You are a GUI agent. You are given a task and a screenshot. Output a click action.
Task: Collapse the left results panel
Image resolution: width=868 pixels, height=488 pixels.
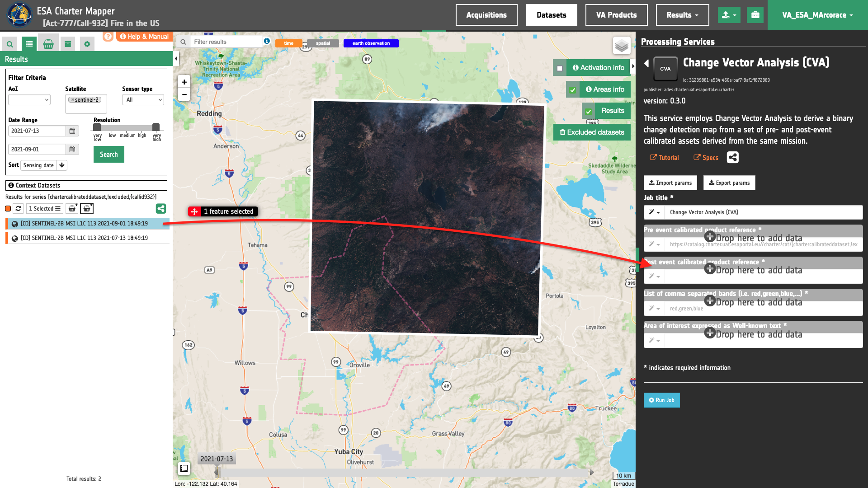point(176,58)
